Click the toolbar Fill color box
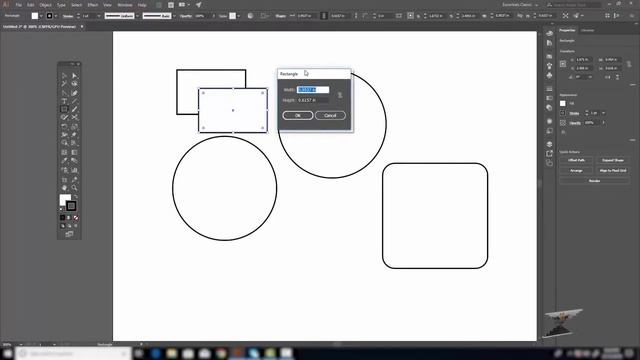Viewport: 640px width, 360px height. click(64, 200)
